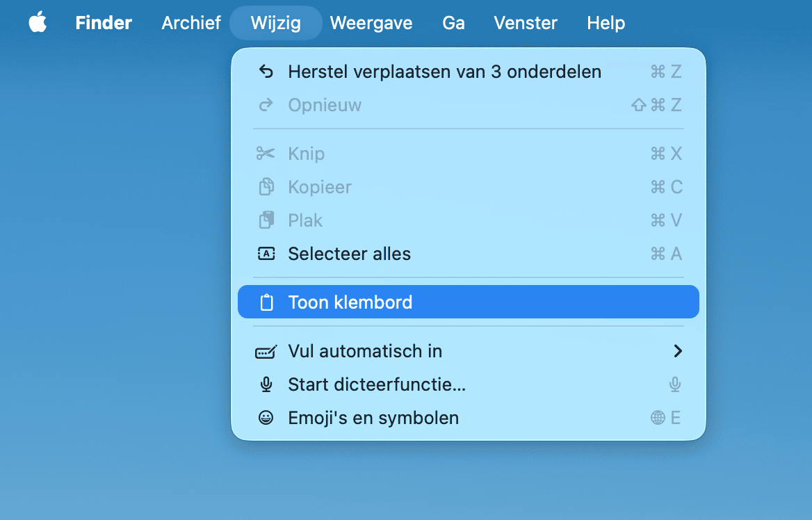The image size is (812, 520).
Task: Choose Emoji's en symbolen
Action: click(x=373, y=418)
